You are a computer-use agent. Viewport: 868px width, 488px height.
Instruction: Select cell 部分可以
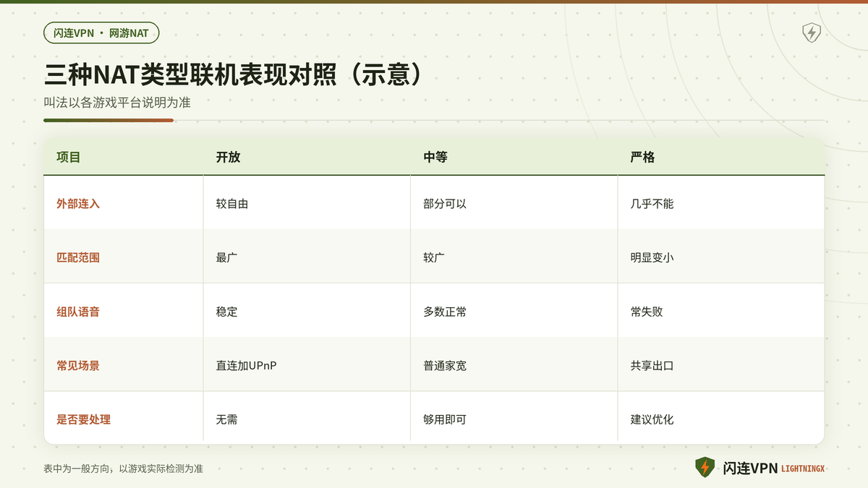pyautogui.click(x=445, y=204)
